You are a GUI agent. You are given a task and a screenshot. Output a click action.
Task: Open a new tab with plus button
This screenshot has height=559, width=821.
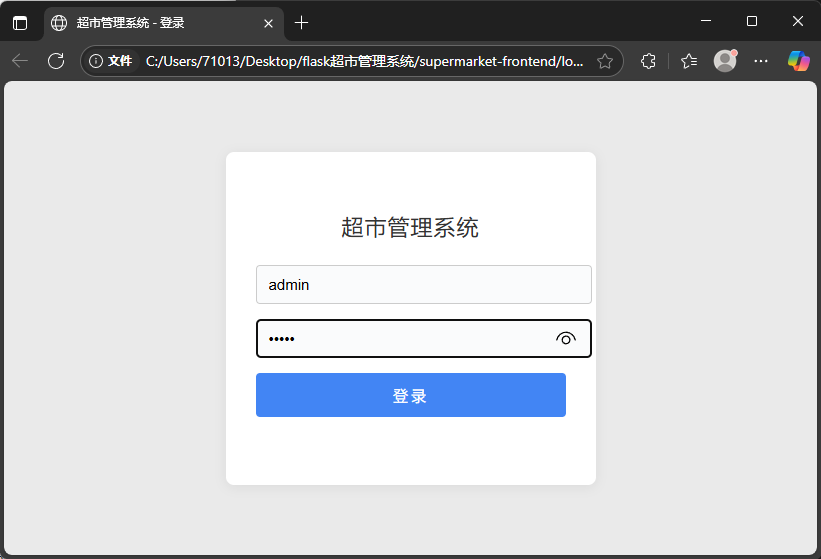pyautogui.click(x=302, y=23)
